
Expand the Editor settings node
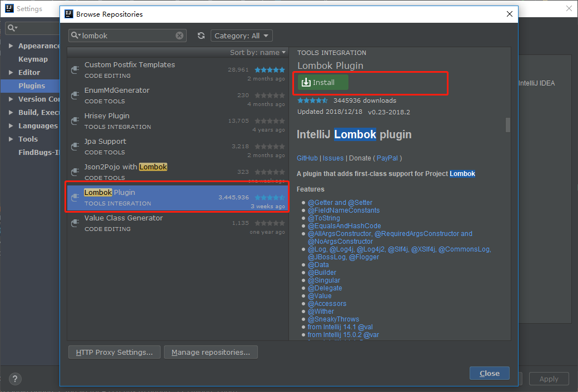coord(11,72)
